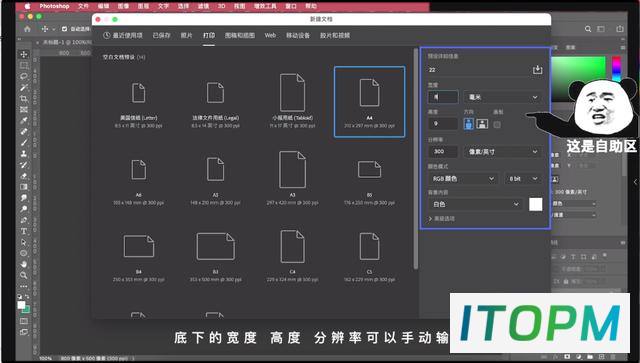The height and width of the screenshot is (363, 640).
Task: Open the Apple menu
Action: coord(28,6)
